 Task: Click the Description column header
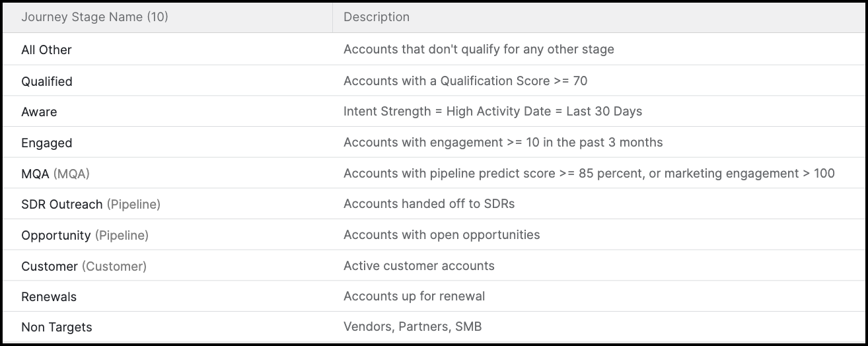(377, 17)
